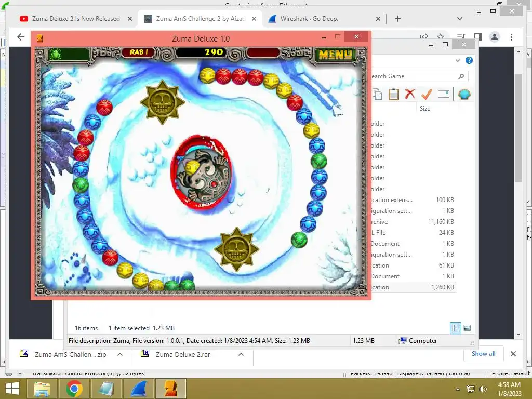
Task: Open File Explorer from the taskbar
Action: (x=42, y=389)
